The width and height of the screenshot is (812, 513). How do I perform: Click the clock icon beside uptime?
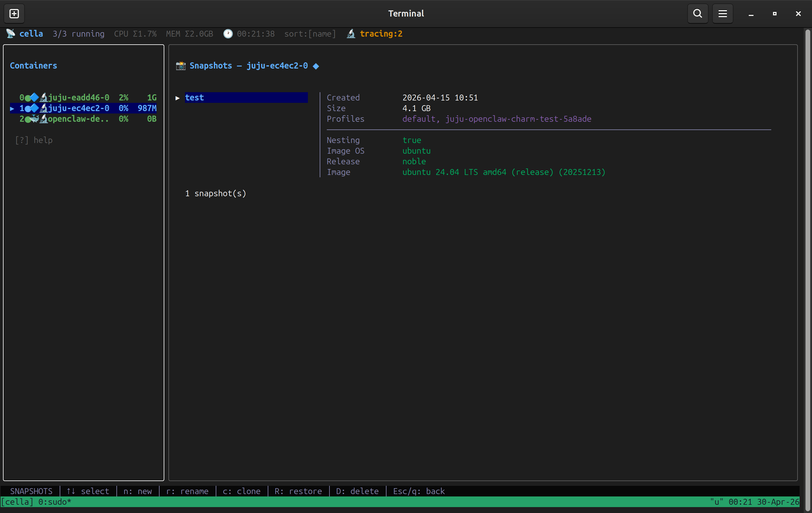click(228, 34)
